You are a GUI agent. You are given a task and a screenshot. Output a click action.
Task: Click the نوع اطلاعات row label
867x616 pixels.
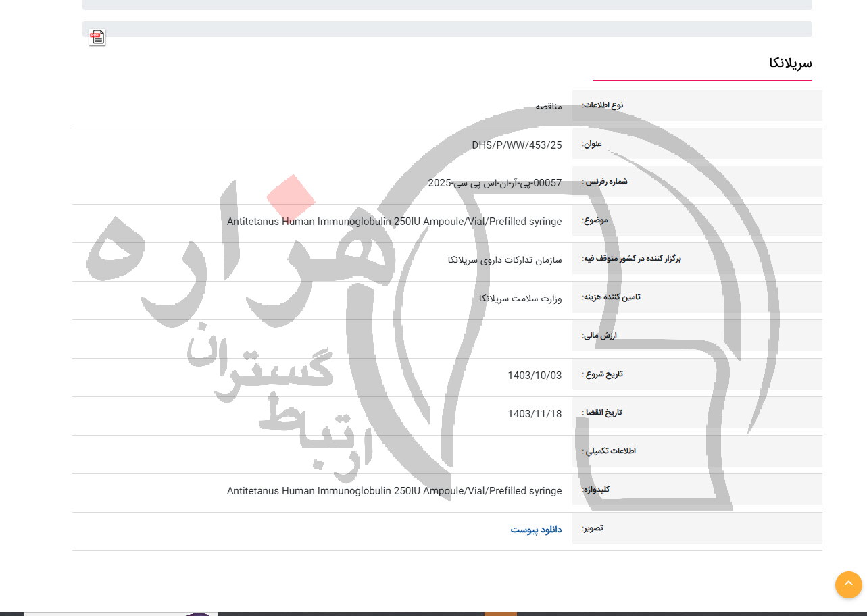(601, 105)
